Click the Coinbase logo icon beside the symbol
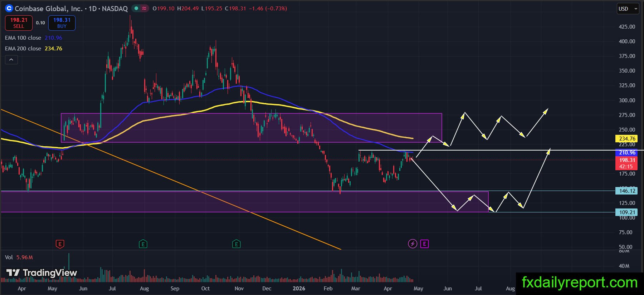Image resolution: width=644 pixels, height=295 pixels. (9, 8)
